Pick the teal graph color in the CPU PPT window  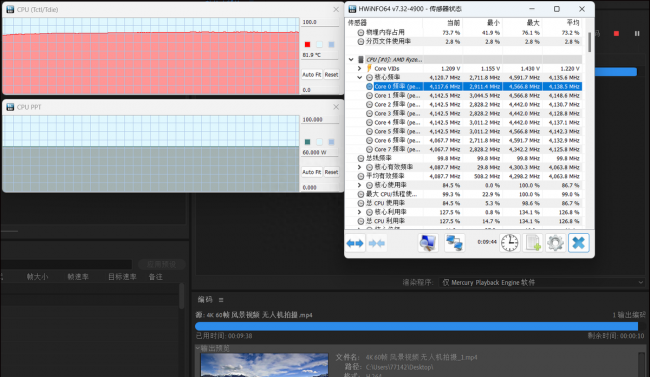[307, 142]
